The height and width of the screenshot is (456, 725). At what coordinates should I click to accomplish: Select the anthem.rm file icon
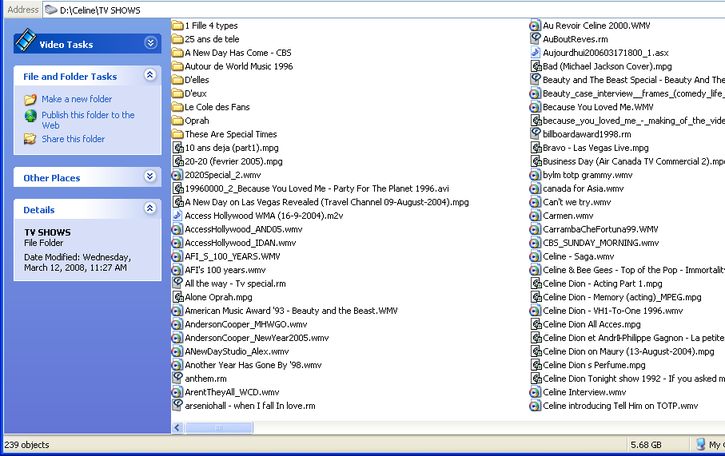(x=177, y=378)
